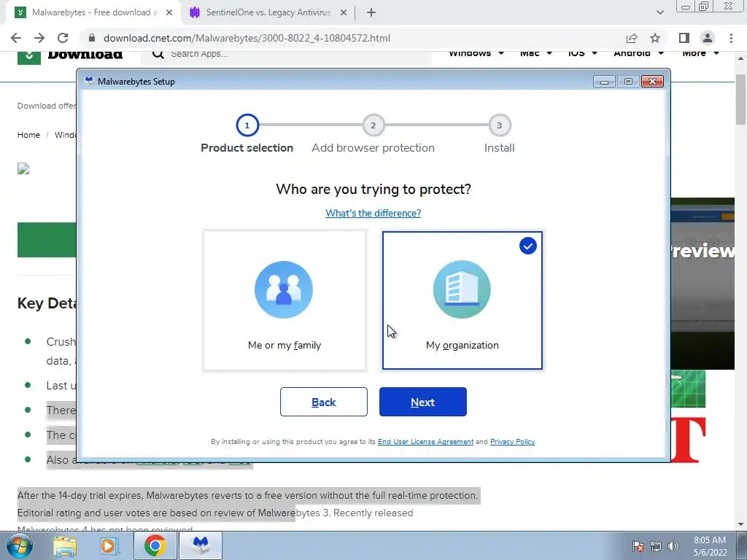747x560 pixels.
Task: Open the Windows Start button
Action: (20, 545)
